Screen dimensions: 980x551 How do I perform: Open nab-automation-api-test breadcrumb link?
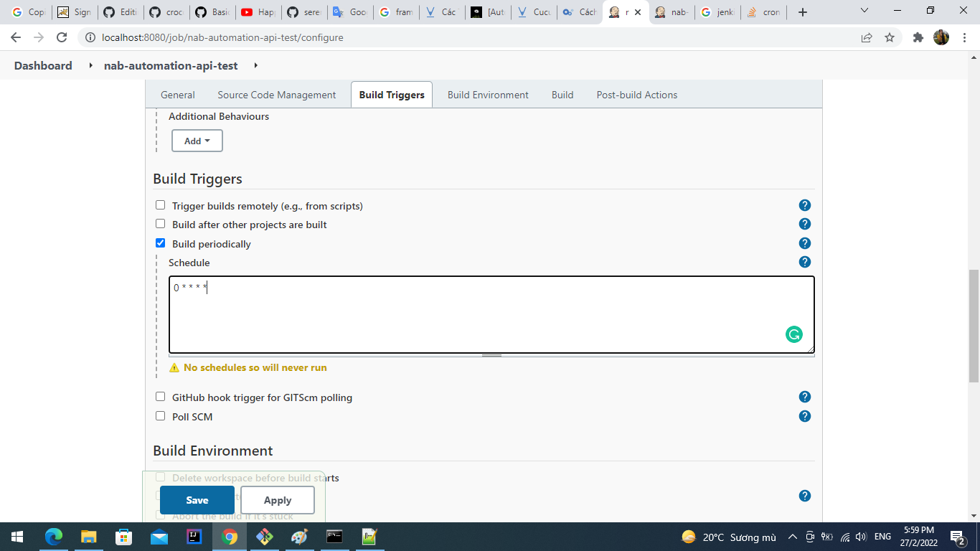171,65
